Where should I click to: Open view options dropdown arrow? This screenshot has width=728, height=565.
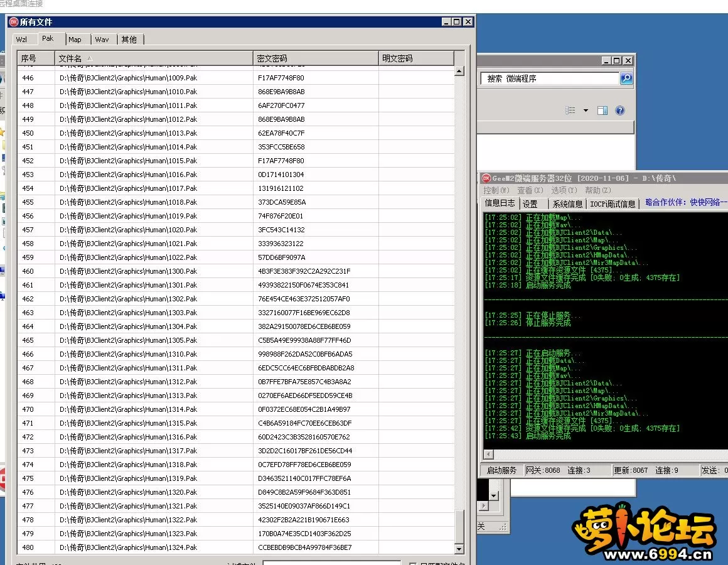tap(586, 110)
